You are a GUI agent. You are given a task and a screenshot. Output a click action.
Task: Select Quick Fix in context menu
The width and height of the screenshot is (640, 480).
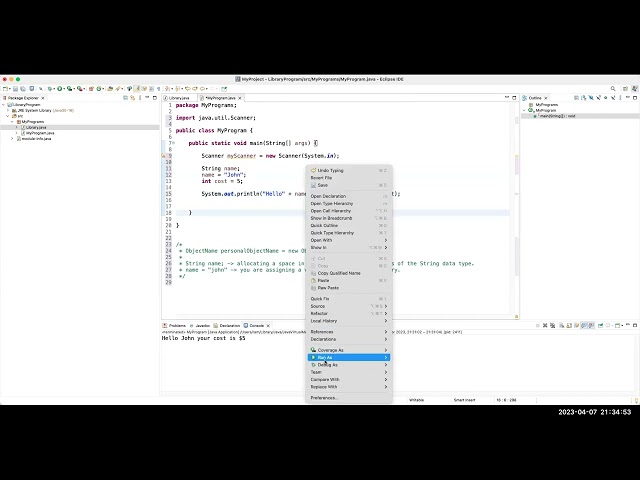pos(349,299)
